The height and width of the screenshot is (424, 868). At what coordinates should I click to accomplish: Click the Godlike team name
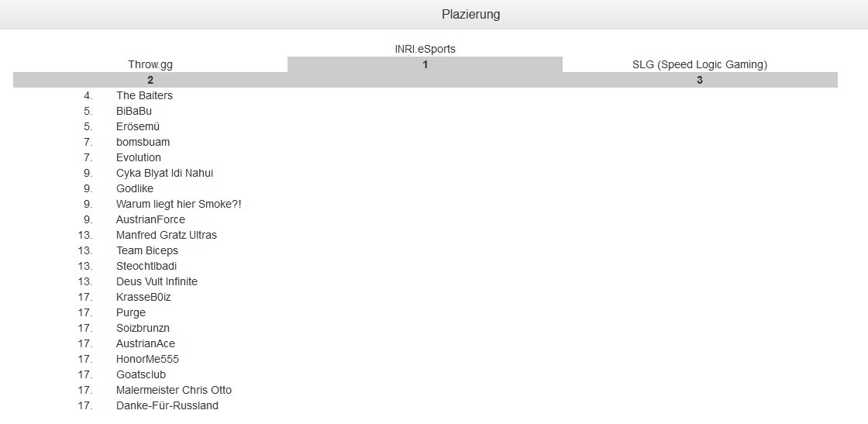coord(135,188)
